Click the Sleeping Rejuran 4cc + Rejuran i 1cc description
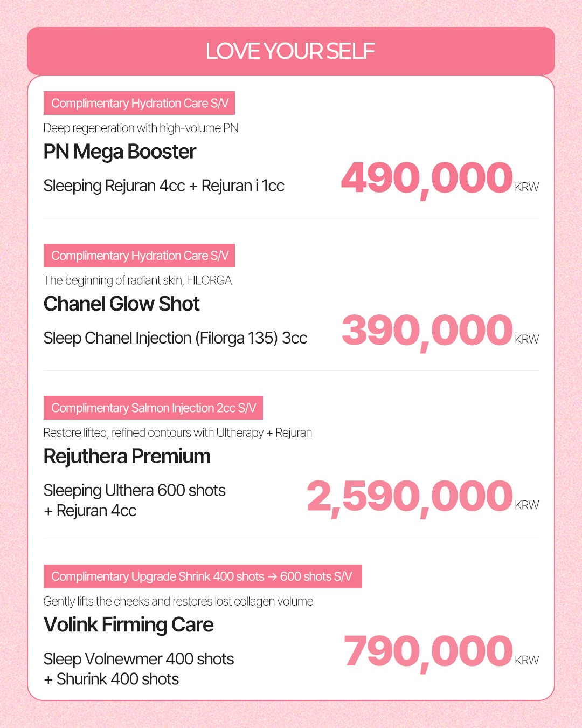Image resolution: width=582 pixels, height=728 pixels. coord(164,186)
